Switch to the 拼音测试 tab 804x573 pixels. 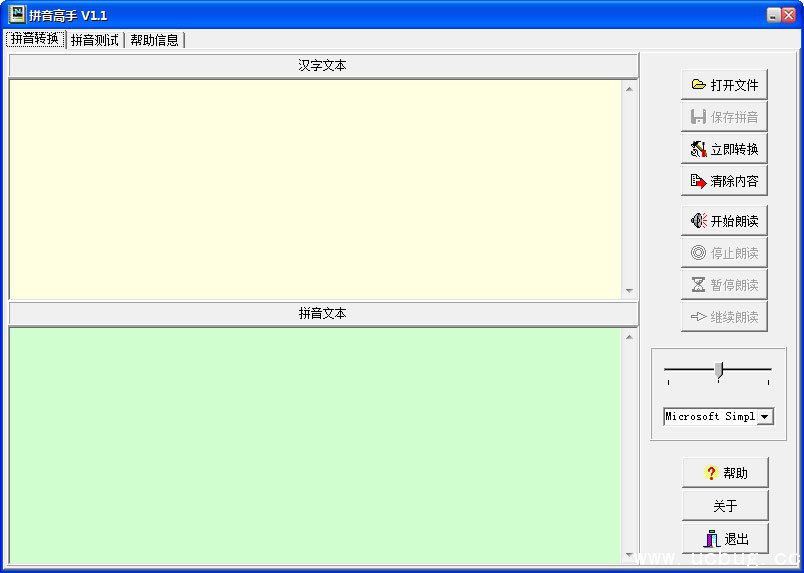94,40
